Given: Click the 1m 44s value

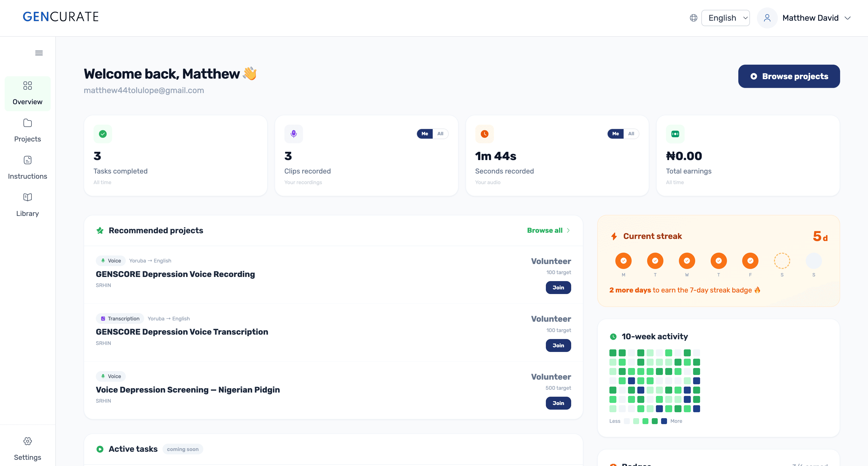Looking at the screenshot, I should 495,156.
